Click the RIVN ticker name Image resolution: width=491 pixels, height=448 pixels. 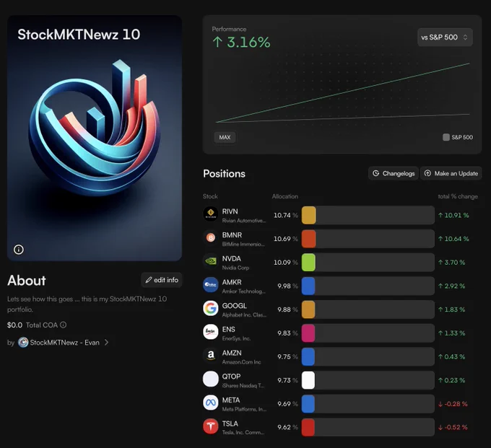click(x=230, y=211)
